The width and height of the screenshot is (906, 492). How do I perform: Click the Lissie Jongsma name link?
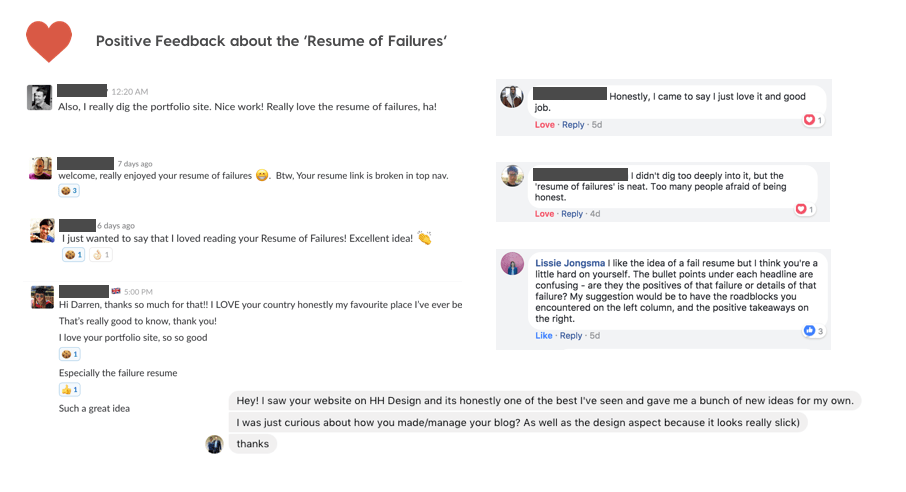[569, 262]
